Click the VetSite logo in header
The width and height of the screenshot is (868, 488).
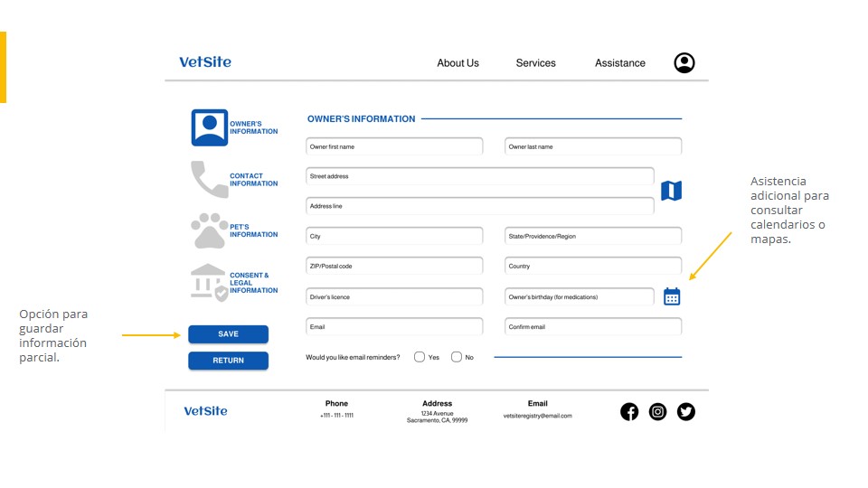[205, 62]
